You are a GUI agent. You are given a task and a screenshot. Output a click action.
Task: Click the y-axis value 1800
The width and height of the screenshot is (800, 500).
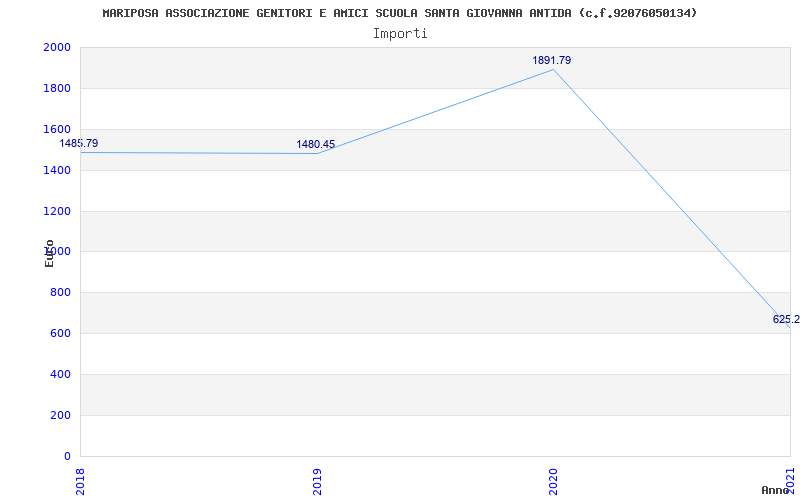point(57,88)
